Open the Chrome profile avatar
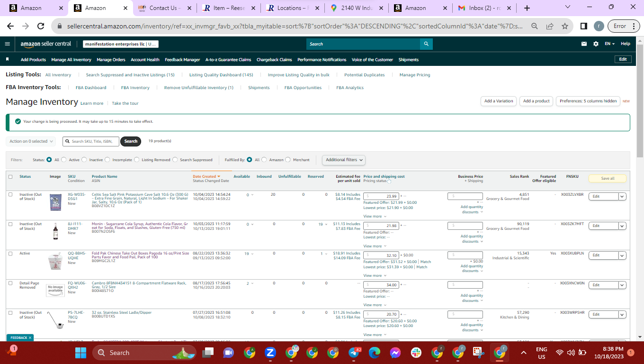Image resolution: width=644 pixels, height=364 pixels. (599, 26)
